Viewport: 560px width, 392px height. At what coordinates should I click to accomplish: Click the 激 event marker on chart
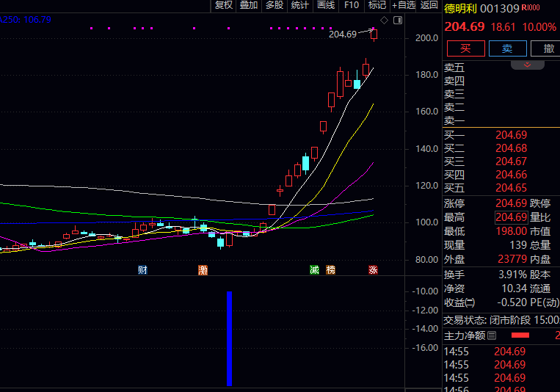click(x=203, y=270)
